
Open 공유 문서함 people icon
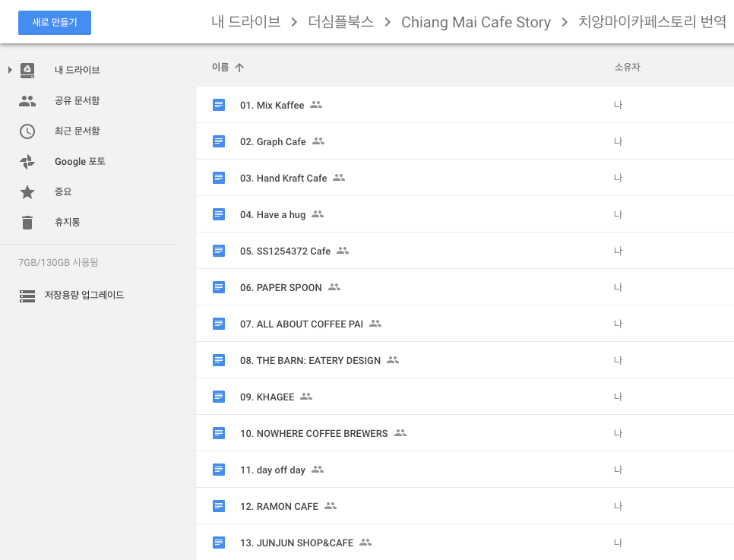(27, 100)
